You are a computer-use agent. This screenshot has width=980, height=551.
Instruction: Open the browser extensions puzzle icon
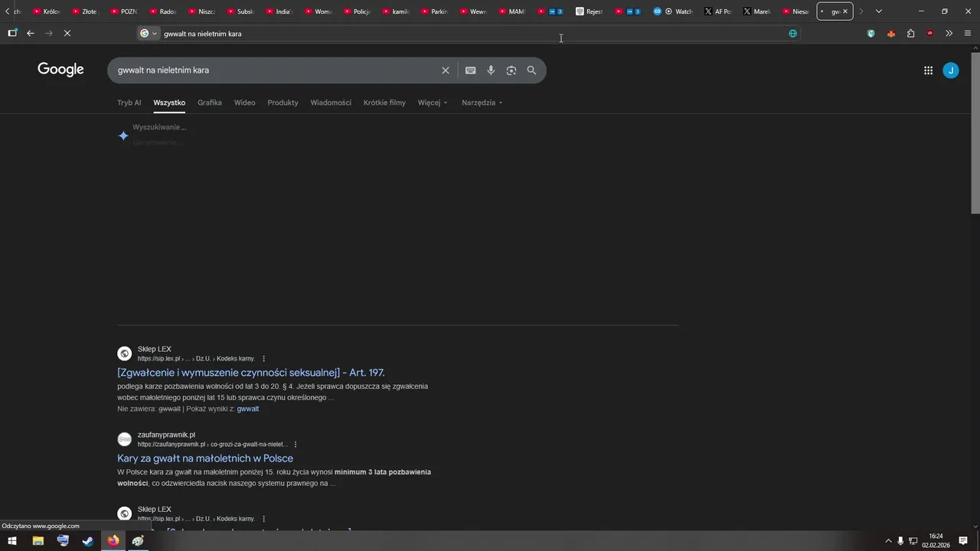[910, 34]
